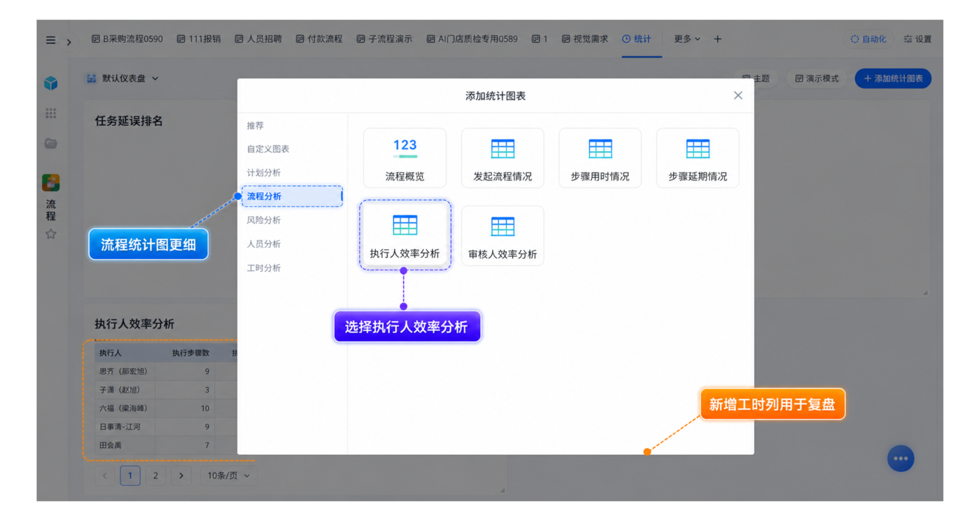Expand the 更多 dropdown
The image size is (980, 521).
[687, 39]
